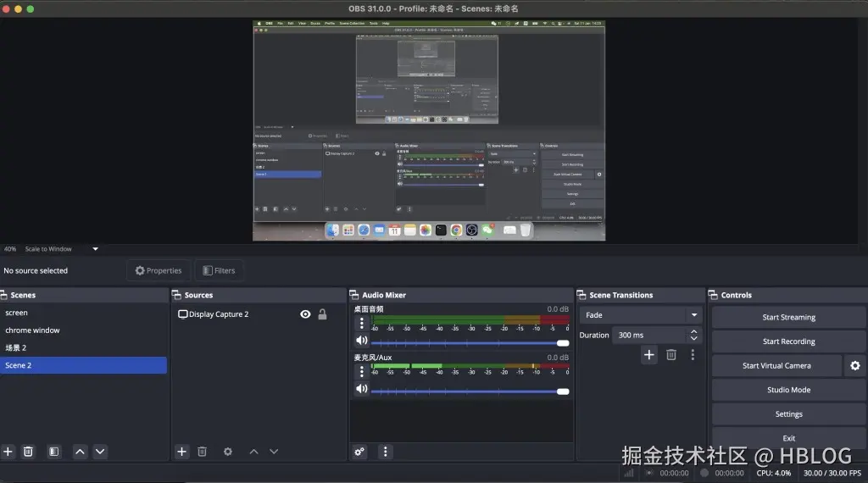Image resolution: width=868 pixels, height=483 pixels.
Task: Select the 场景 2 scene
Action: (83, 347)
